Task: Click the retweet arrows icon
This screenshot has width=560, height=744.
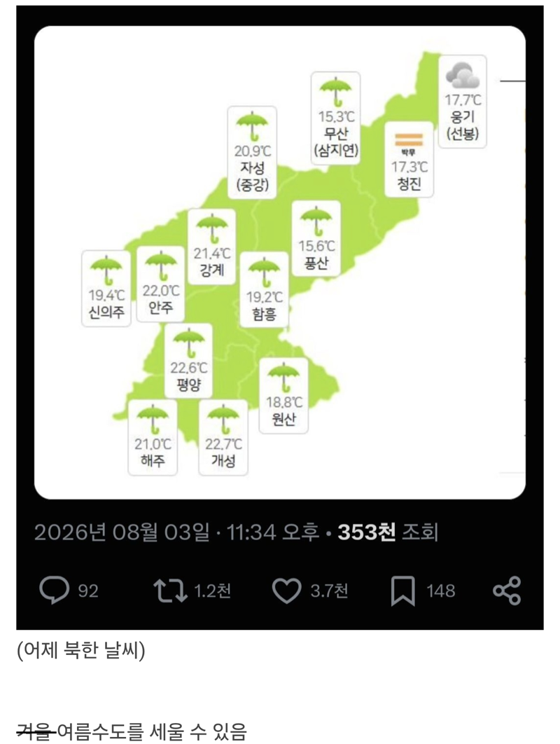Action: coord(170,591)
